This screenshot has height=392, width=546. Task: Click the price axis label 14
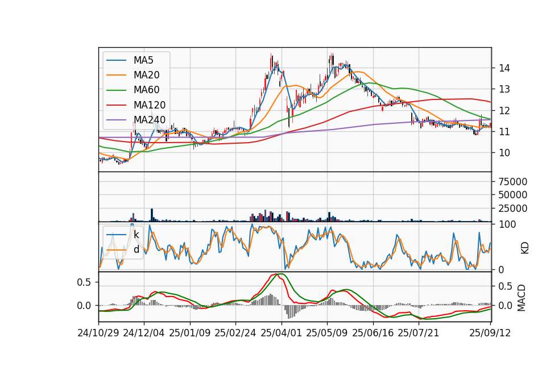504,68
